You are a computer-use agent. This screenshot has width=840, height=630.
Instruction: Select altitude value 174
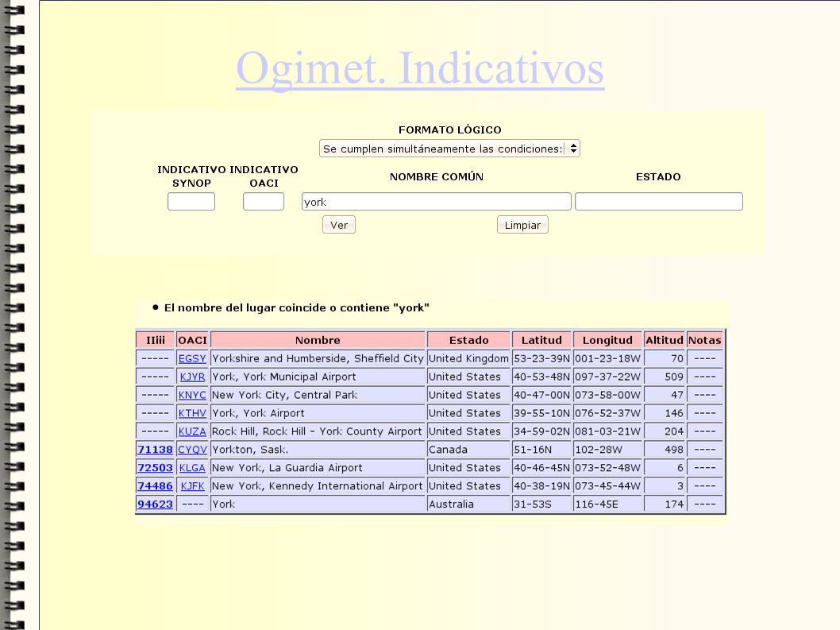(x=665, y=504)
